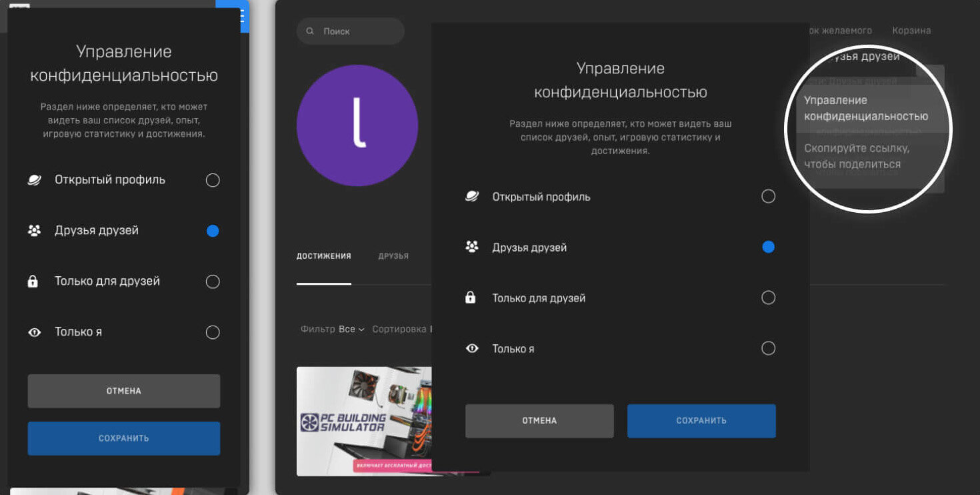Open the Управление конфиденциальностью menu entry
This screenshot has height=495, width=980.
(x=865, y=108)
